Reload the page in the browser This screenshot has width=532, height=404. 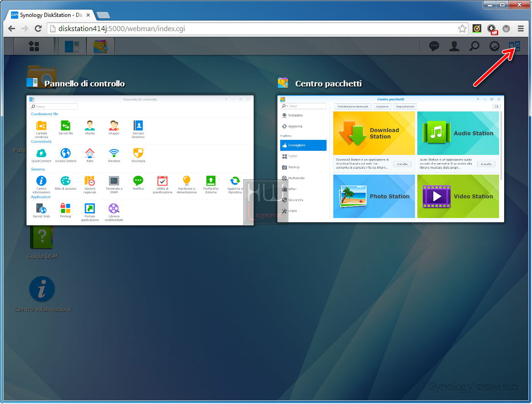(38, 29)
